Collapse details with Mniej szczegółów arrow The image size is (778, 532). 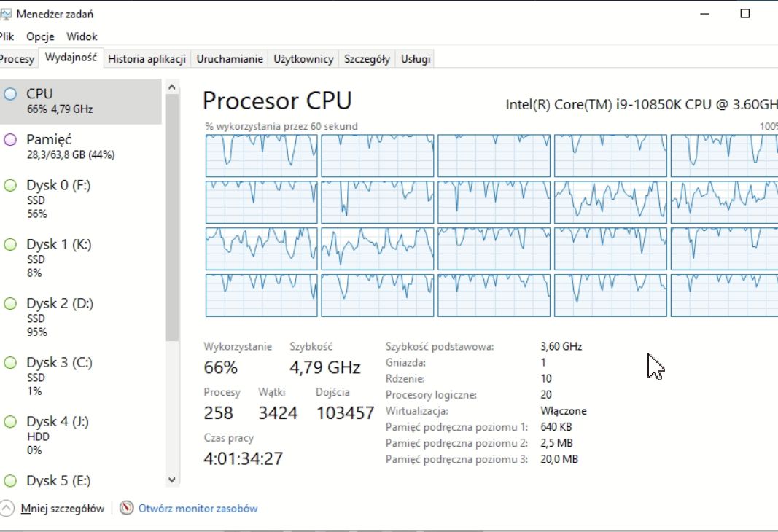[7, 508]
